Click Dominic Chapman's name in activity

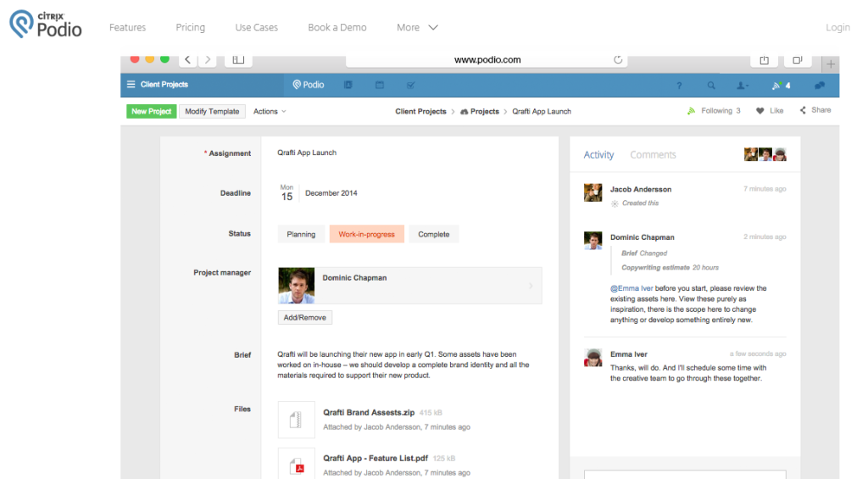pyautogui.click(x=643, y=237)
